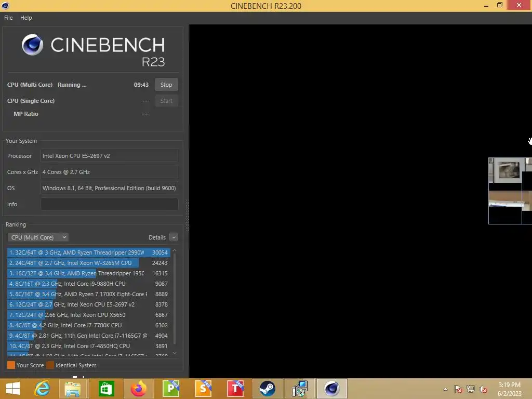Click the Cinebench title bar app icon
532x399 pixels.
point(5,5)
